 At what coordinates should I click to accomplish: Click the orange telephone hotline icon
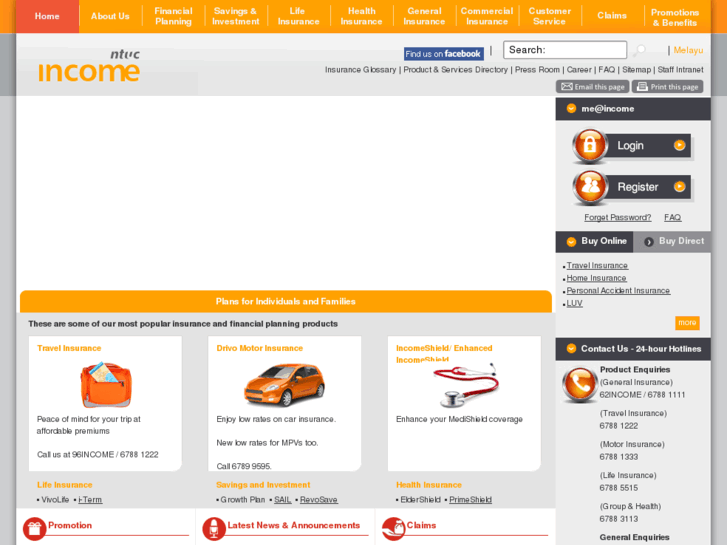[x=579, y=385]
